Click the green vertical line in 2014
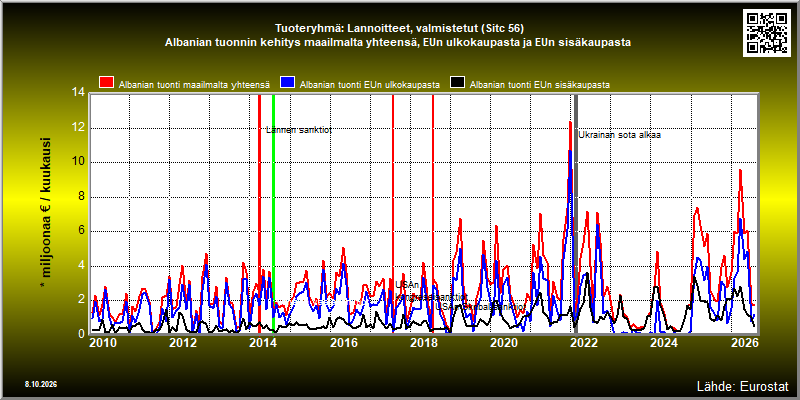Viewport: 800px width, 400px height. click(x=273, y=213)
